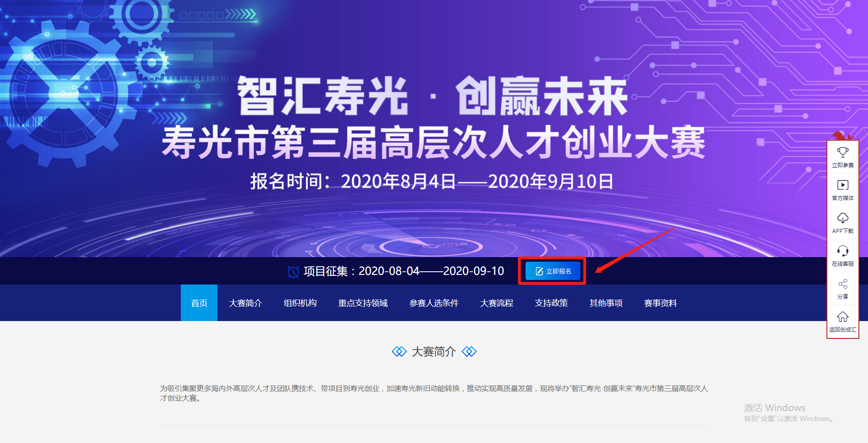Click the diamond icon left of 大赛简介 heading
Viewport: 868px width, 443px height.
coord(399,352)
